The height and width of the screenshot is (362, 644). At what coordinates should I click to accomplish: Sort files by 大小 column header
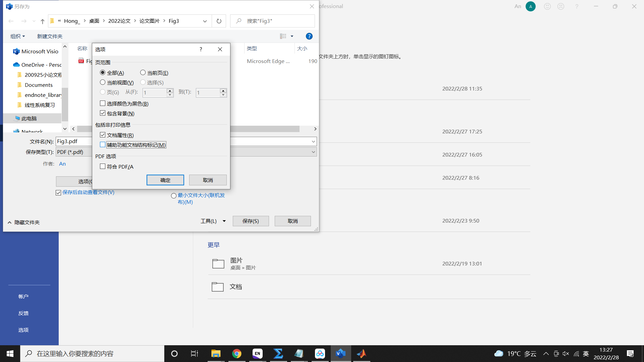pos(302,49)
